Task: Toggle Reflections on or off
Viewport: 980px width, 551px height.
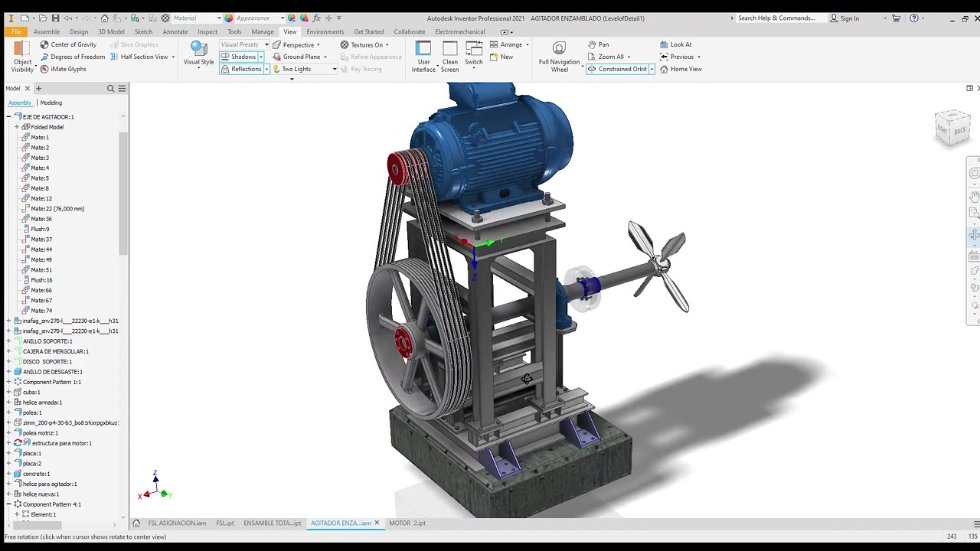Action: click(241, 69)
